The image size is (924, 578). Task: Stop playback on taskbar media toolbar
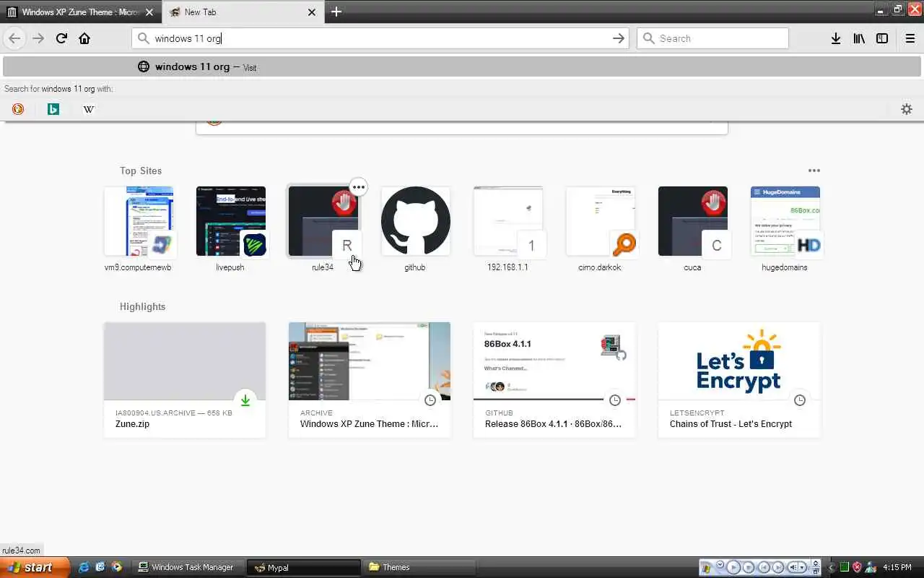749,567
